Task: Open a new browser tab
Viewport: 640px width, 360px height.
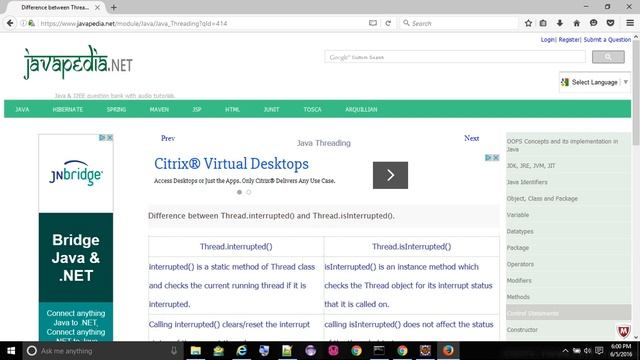Action: click(x=113, y=7)
